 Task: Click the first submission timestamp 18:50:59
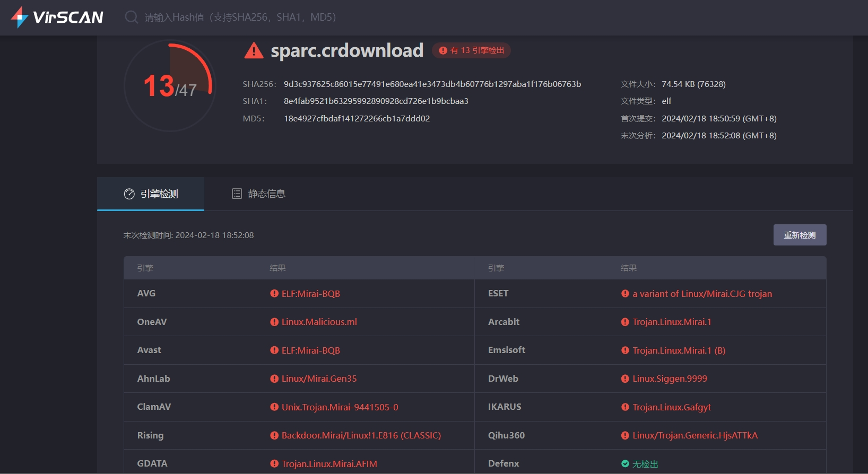[719, 118]
